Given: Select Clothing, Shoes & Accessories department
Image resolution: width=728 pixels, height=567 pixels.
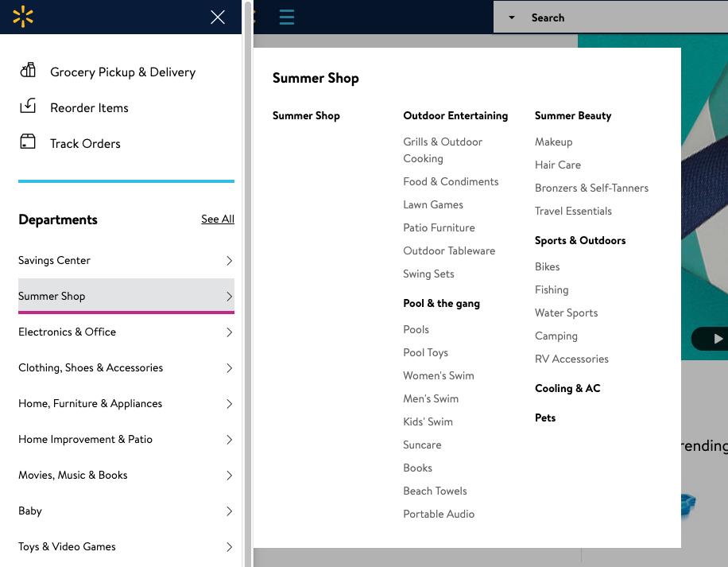Looking at the screenshot, I should [x=126, y=367].
